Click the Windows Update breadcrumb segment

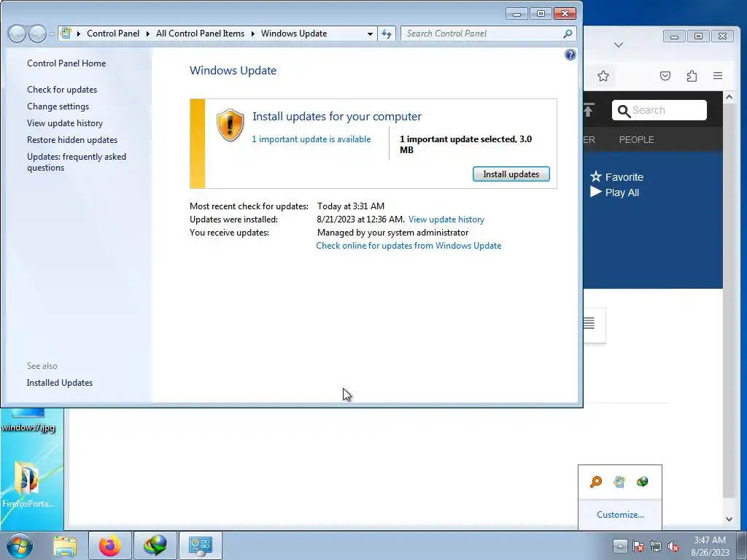point(294,34)
